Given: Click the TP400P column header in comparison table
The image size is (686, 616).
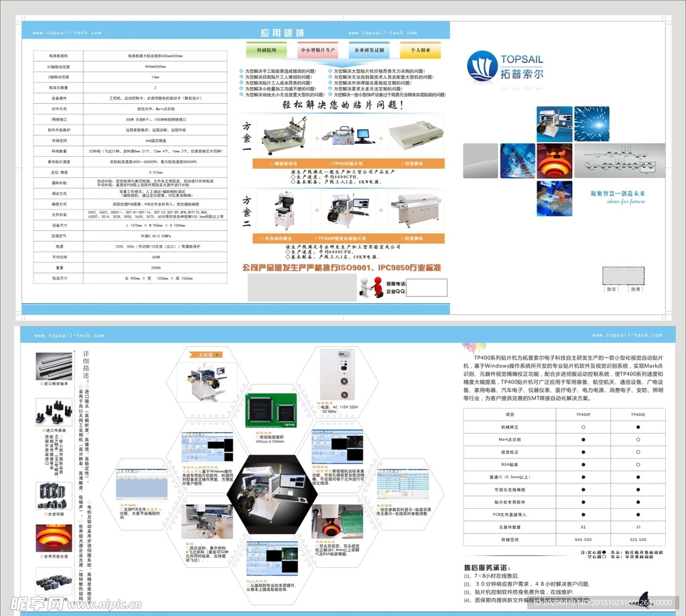Looking at the screenshot, I should click(584, 414).
